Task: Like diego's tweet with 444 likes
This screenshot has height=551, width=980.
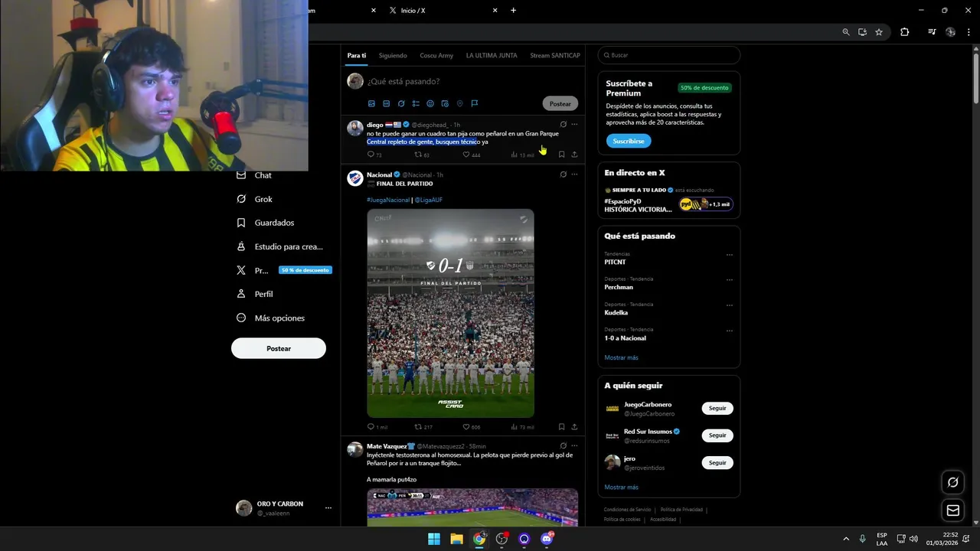Action: [466, 155]
